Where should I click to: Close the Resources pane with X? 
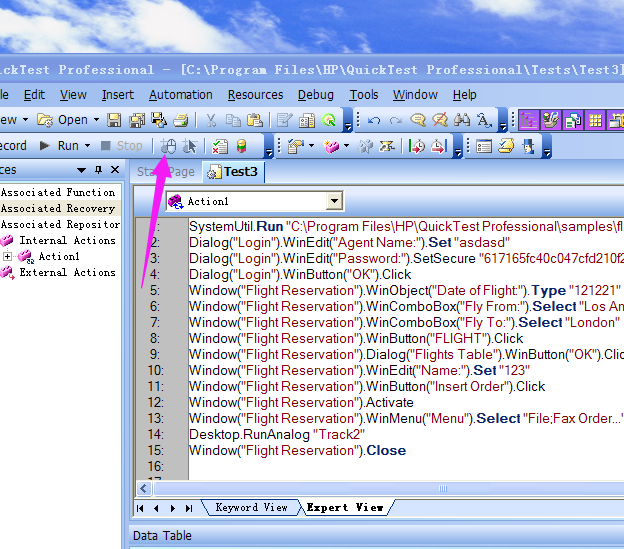(x=115, y=170)
